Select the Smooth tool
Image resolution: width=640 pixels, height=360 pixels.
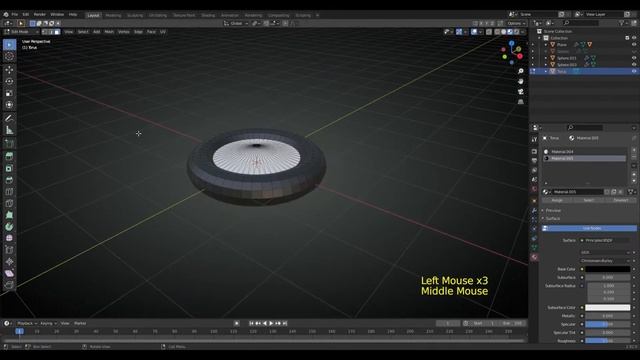(9, 238)
